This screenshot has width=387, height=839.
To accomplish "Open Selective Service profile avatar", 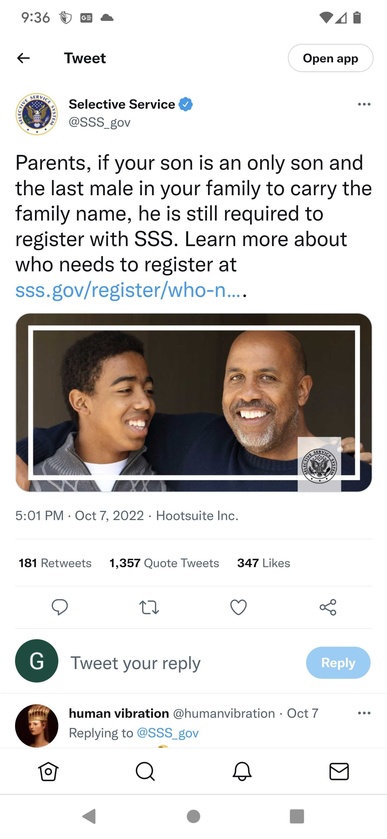I will (x=37, y=113).
